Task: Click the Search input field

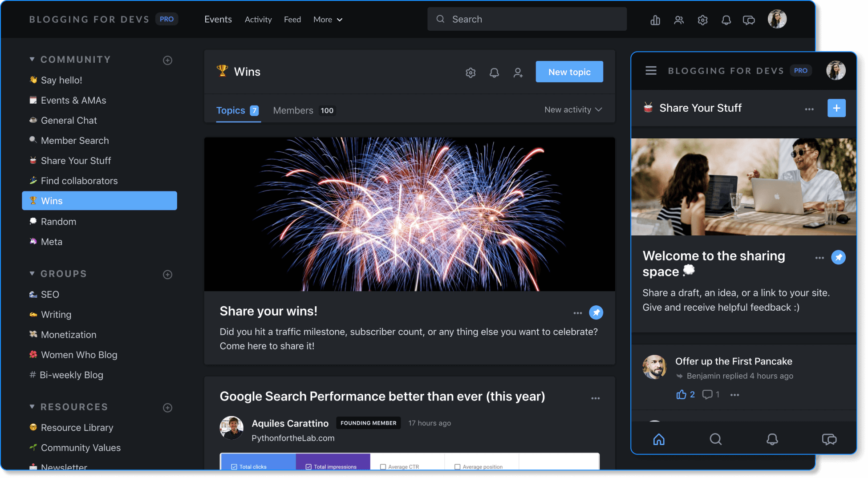Action: click(527, 19)
